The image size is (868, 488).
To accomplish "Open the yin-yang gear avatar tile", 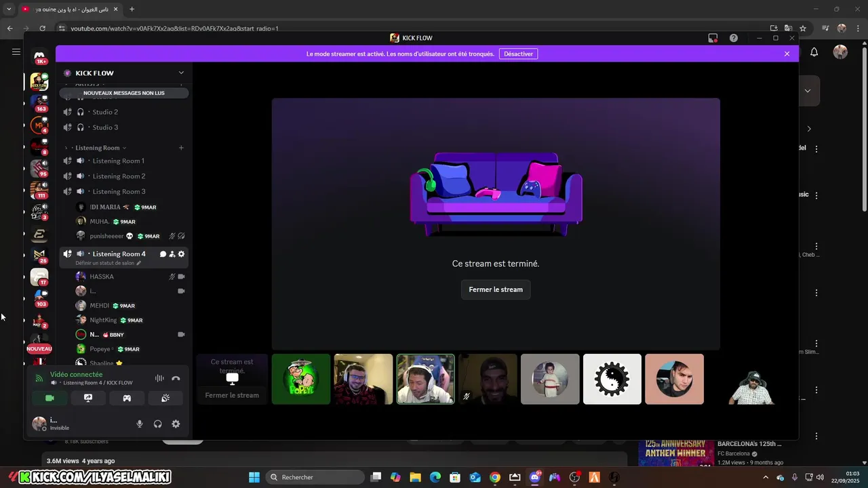I will [612, 379].
